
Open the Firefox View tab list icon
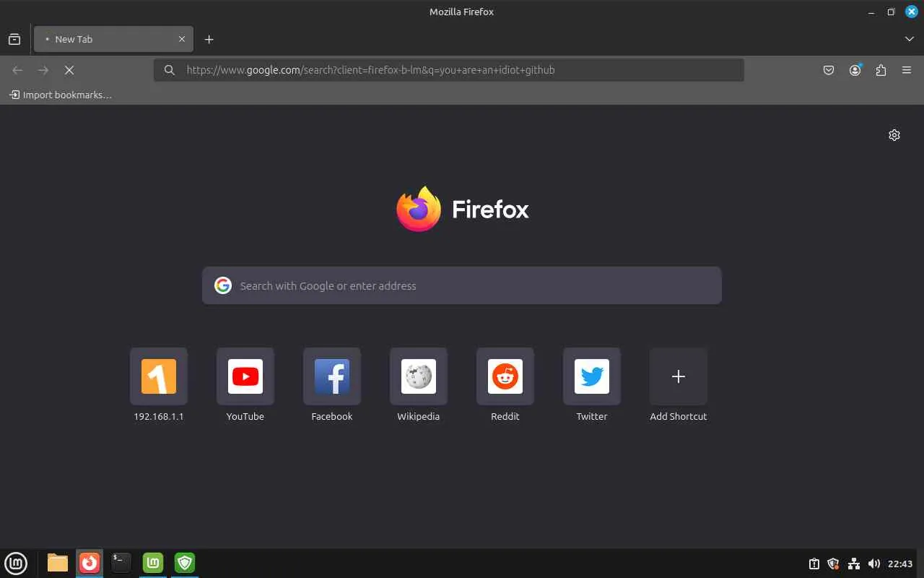[14, 39]
